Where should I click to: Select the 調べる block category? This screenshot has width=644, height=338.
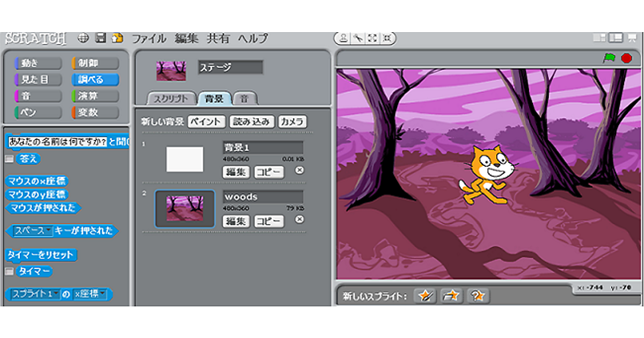[95, 79]
